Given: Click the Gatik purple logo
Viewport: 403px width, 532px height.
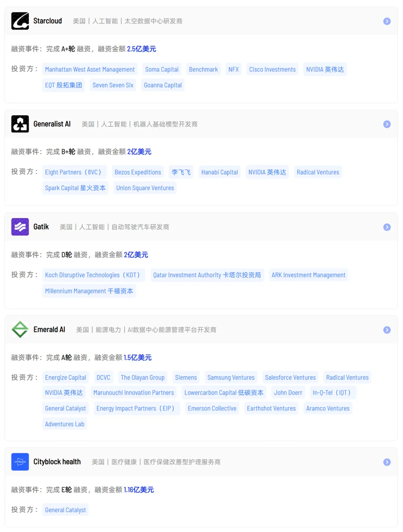Looking at the screenshot, I should (20, 227).
